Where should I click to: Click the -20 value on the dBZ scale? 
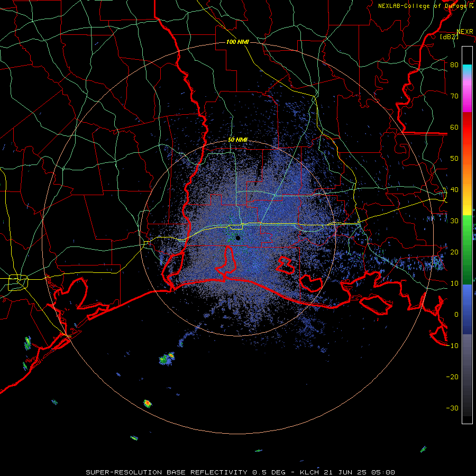pos(452,377)
